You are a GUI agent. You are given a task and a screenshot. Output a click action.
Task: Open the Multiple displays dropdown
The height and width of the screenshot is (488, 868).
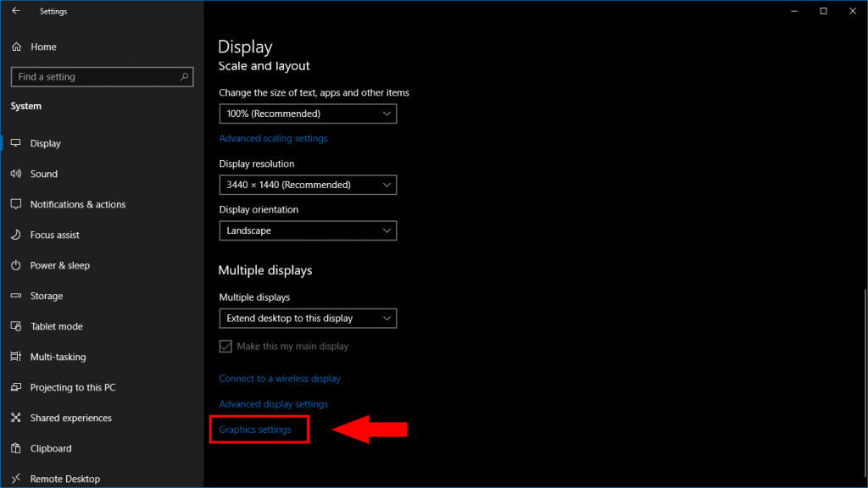click(308, 319)
